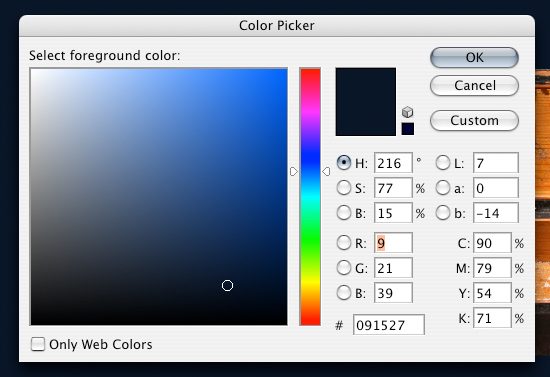Screen dimensions: 550x377
Task: Select the Lab b channel radio button
Action: (x=443, y=213)
